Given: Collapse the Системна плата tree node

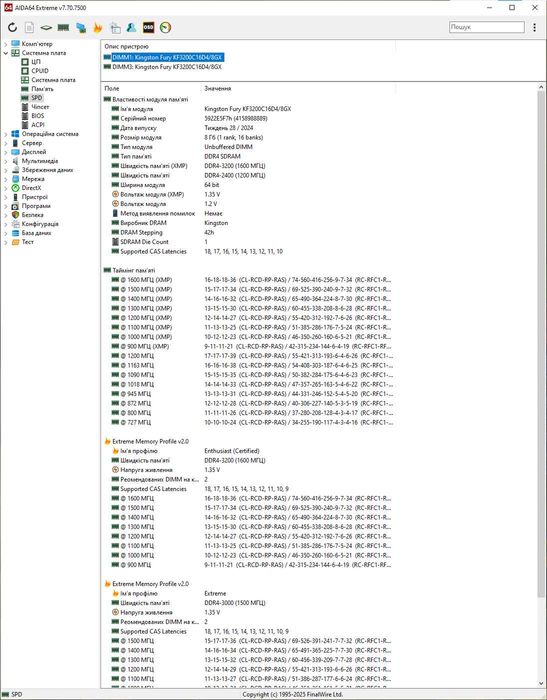Looking at the screenshot, I should point(6,53).
